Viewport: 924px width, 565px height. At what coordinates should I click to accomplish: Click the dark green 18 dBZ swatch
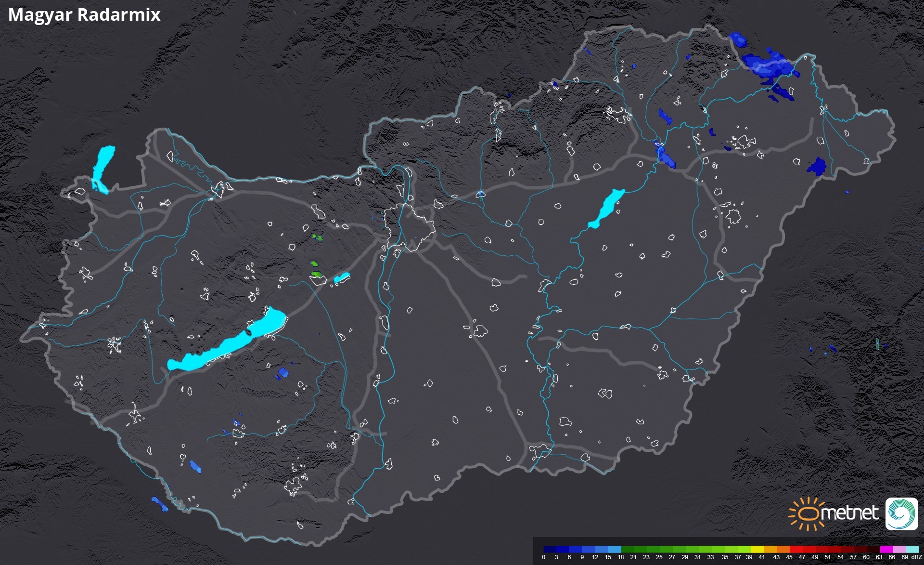[x=628, y=549]
